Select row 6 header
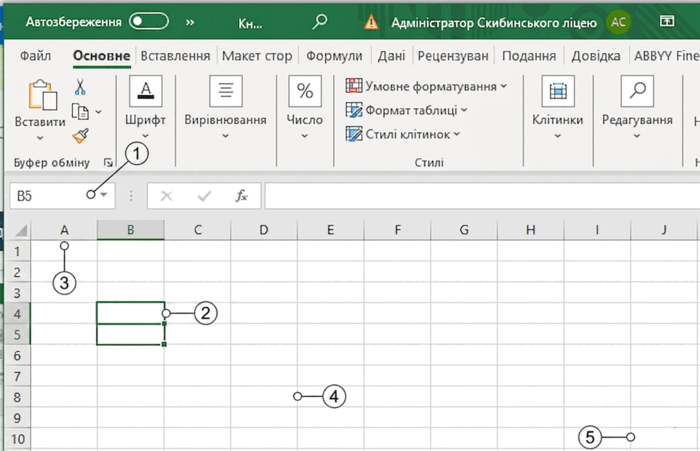The image size is (700, 451). (x=17, y=355)
